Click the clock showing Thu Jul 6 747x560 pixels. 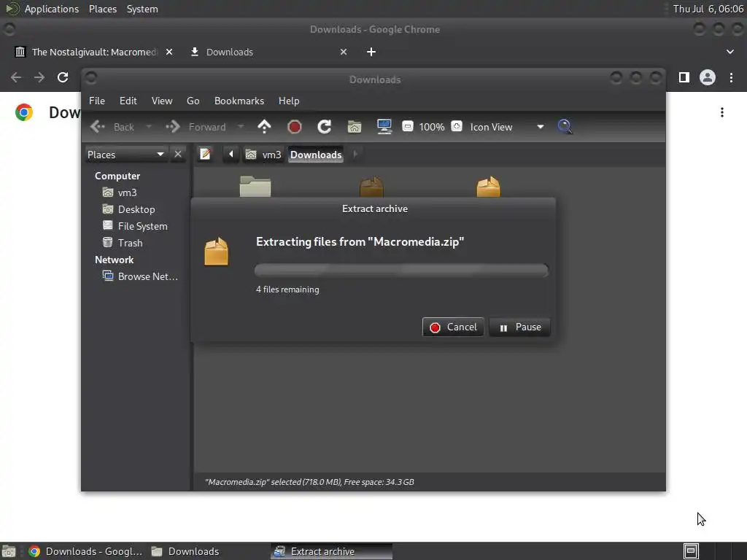(708, 9)
